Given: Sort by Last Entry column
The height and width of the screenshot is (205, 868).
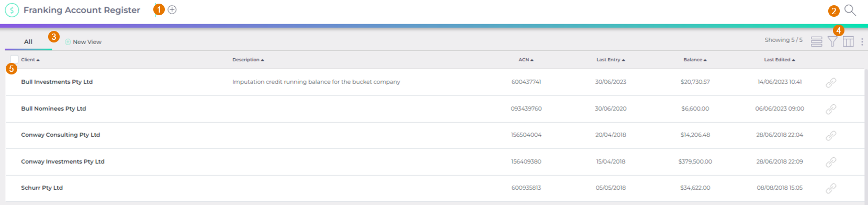Looking at the screenshot, I should (x=611, y=60).
